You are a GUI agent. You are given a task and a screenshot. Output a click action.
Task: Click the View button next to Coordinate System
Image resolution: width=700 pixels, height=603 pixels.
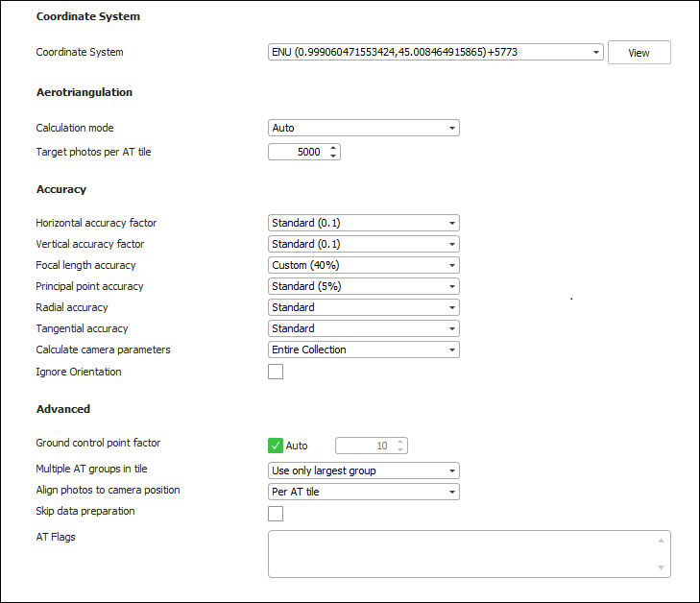(x=639, y=53)
